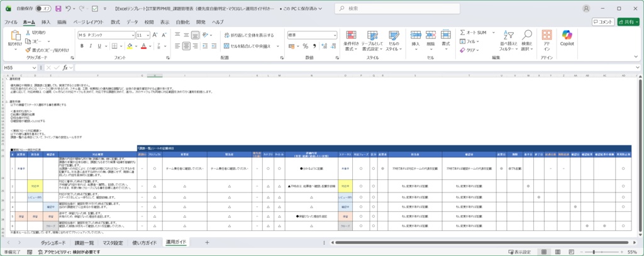Image resolution: width=644 pixels, height=256 pixels.
Task: Click the Format Painter (書式のコピー/貼り付け) brush
Action: point(28,50)
